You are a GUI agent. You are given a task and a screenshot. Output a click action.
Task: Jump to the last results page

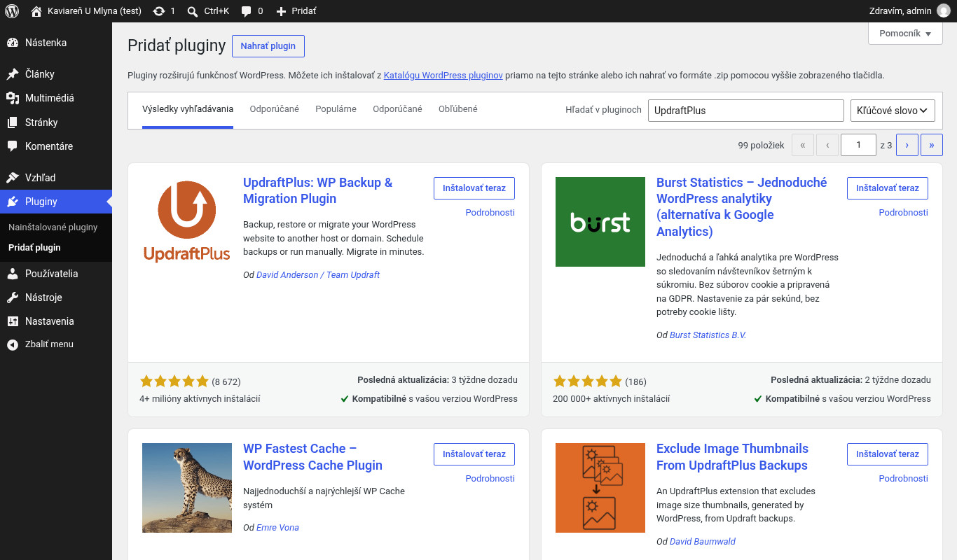(x=932, y=145)
